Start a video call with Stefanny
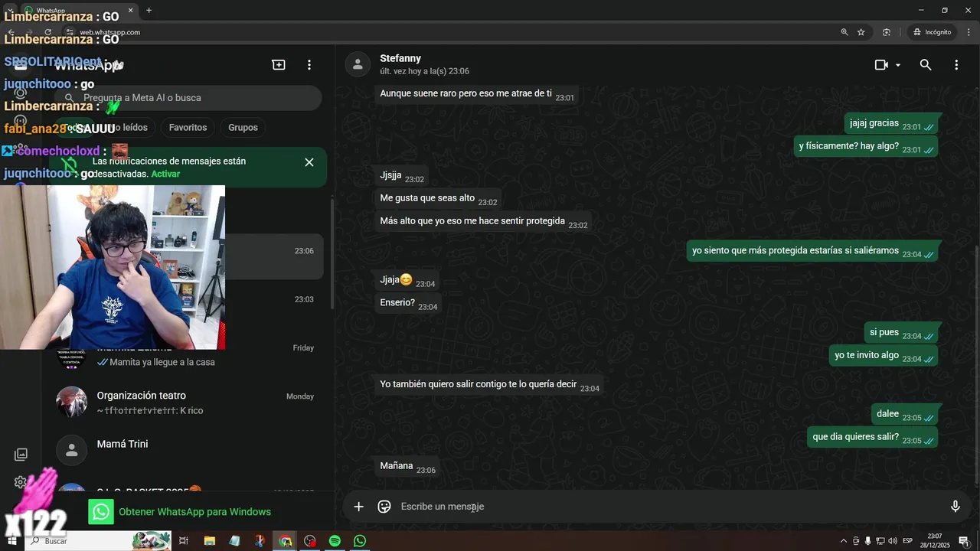Image resolution: width=980 pixels, height=551 pixels. 881,65
